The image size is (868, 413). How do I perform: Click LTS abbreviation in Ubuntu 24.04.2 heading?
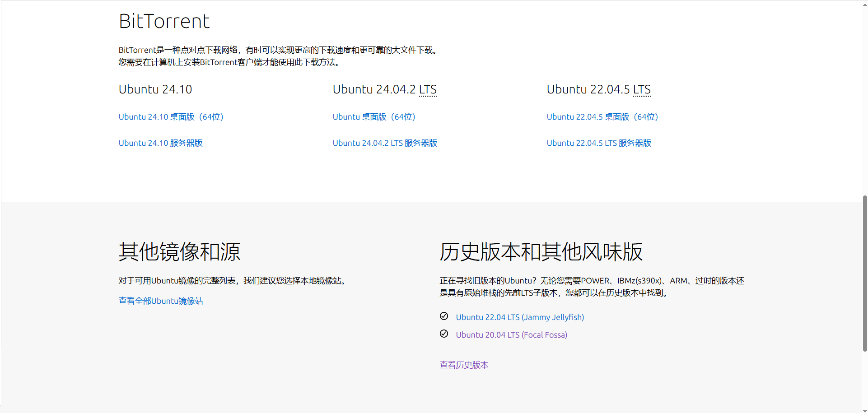click(x=428, y=89)
